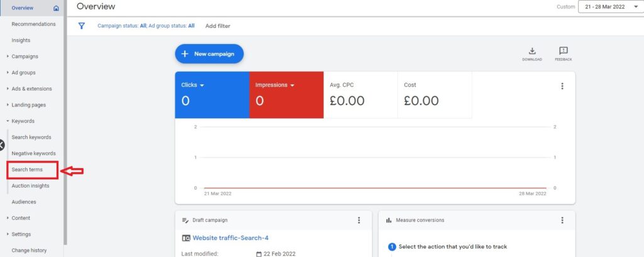Click the "Last modified:" label
The width and height of the screenshot is (644, 257).
tap(199, 254)
